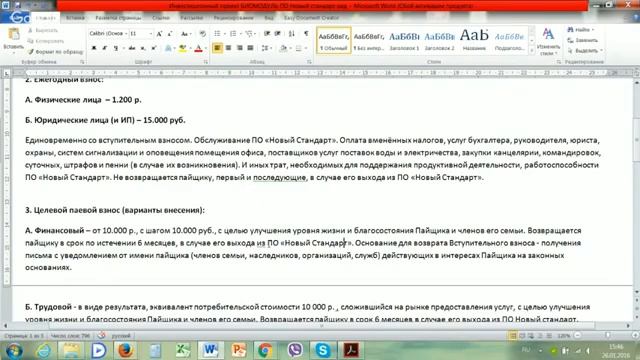Apply a numbered list
The height and width of the screenshot is (360, 640).
click(234, 33)
